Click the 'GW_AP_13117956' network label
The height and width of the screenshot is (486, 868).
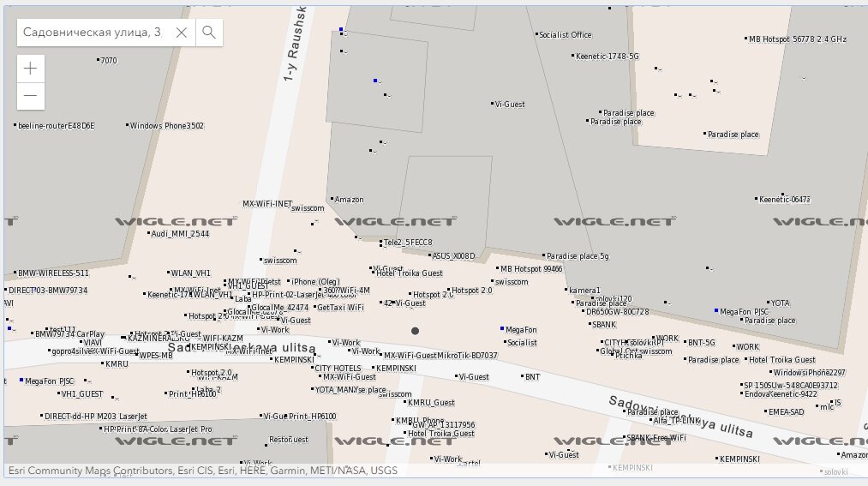click(443, 425)
